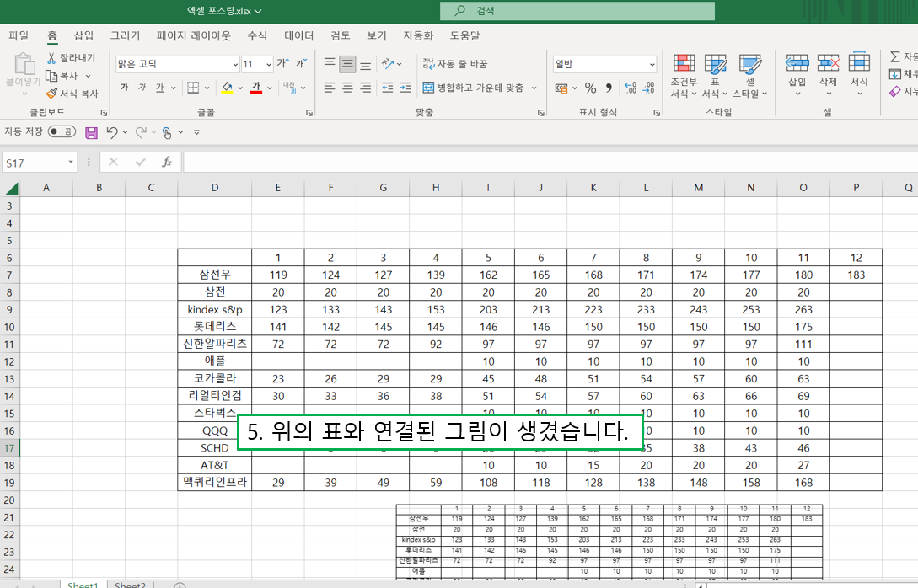Toggle the AutoSave (자동 저장) switch
Viewport: 918px width, 588px height.
click(62, 131)
